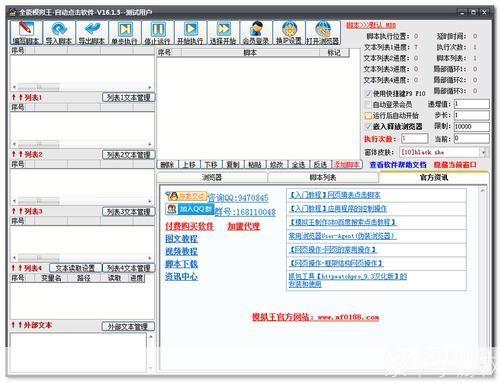
Task: Open the 付费购买软件 link
Action: 189,226
